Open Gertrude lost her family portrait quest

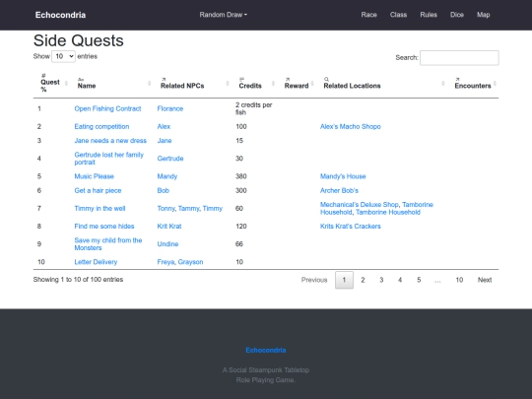[x=109, y=159]
